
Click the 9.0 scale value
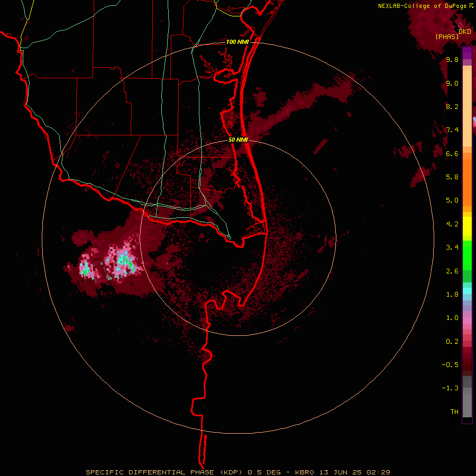point(452,83)
